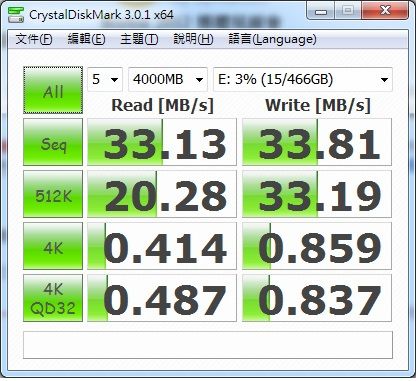
Task: Run the Seq sequential test
Action: click(53, 142)
